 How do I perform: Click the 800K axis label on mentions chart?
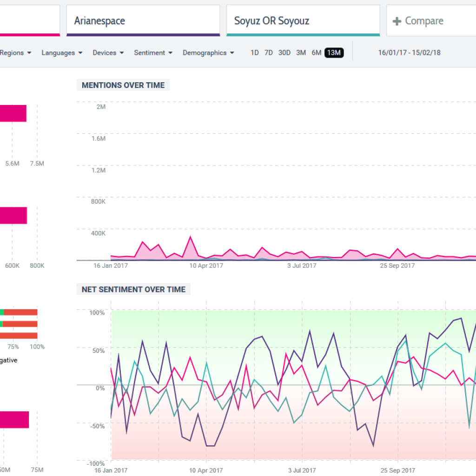point(98,202)
